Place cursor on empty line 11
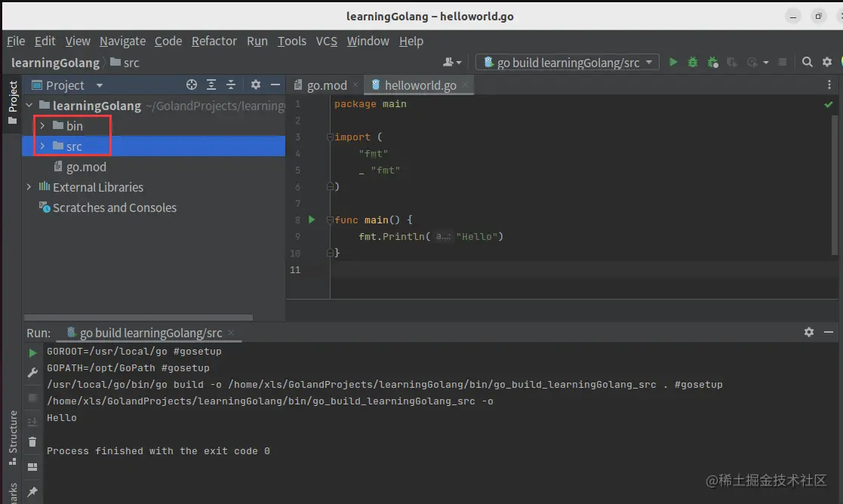This screenshot has height=504, width=843. [580, 270]
